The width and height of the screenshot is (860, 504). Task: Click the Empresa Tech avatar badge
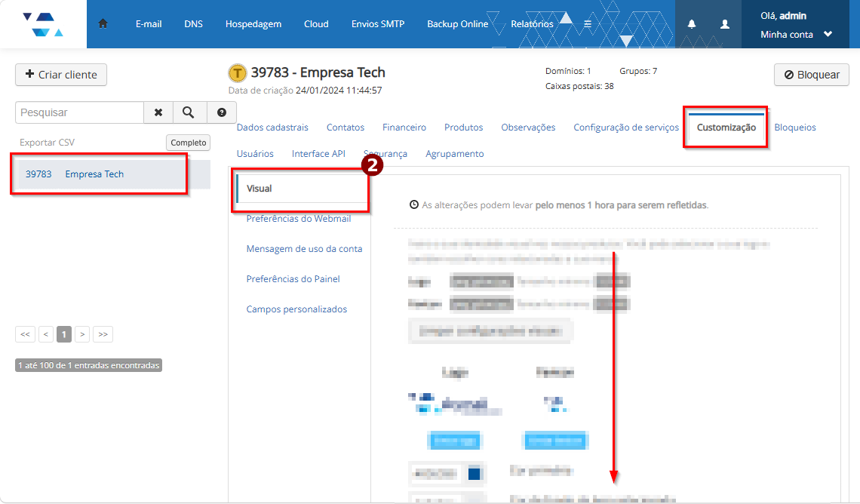238,73
